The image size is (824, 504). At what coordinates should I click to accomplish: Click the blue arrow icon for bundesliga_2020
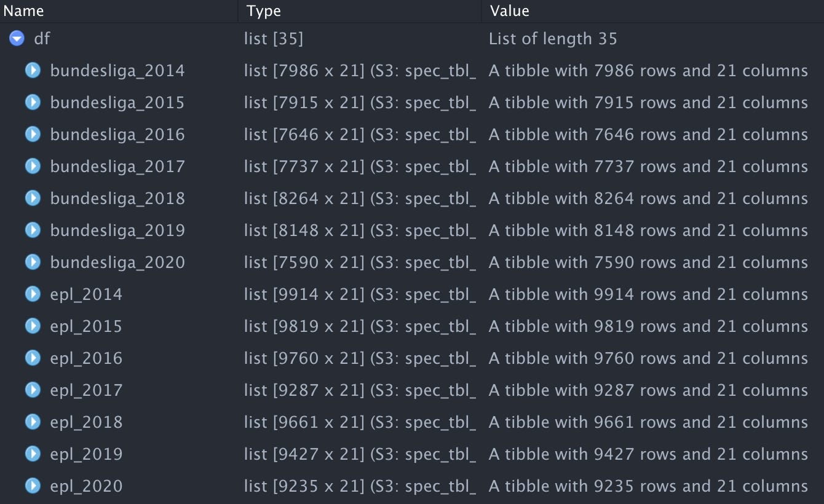point(33,262)
